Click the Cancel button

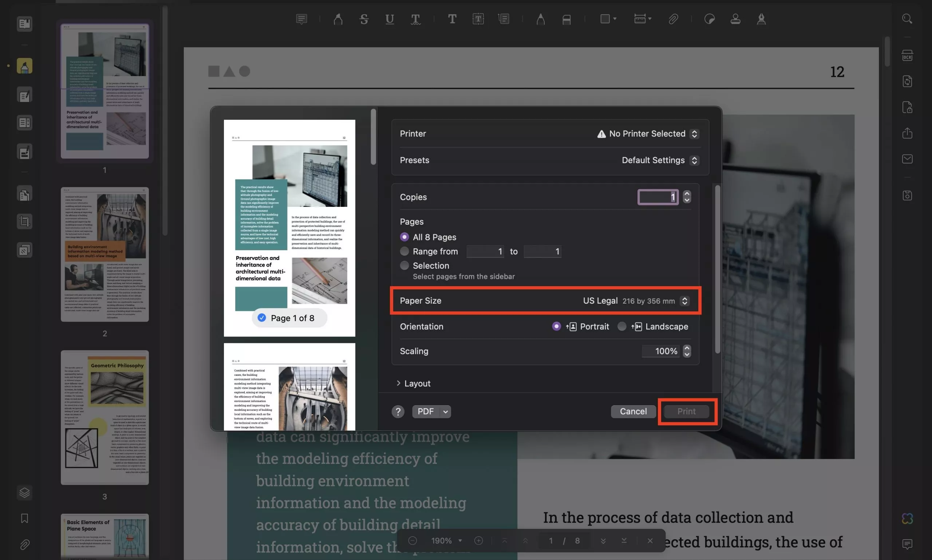(x=633, y=411)
